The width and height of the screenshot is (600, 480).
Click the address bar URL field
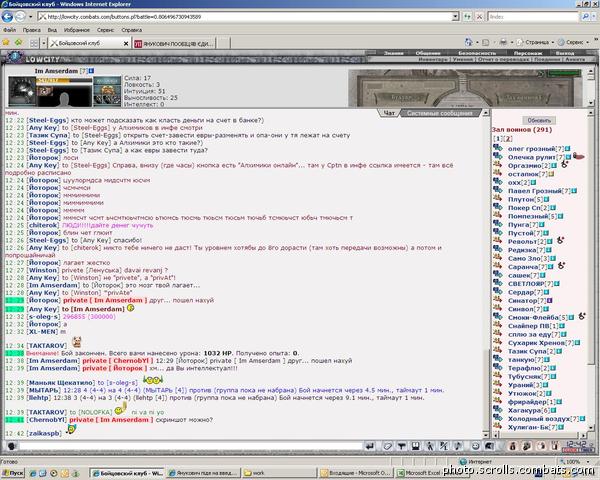tap(245, 17)
